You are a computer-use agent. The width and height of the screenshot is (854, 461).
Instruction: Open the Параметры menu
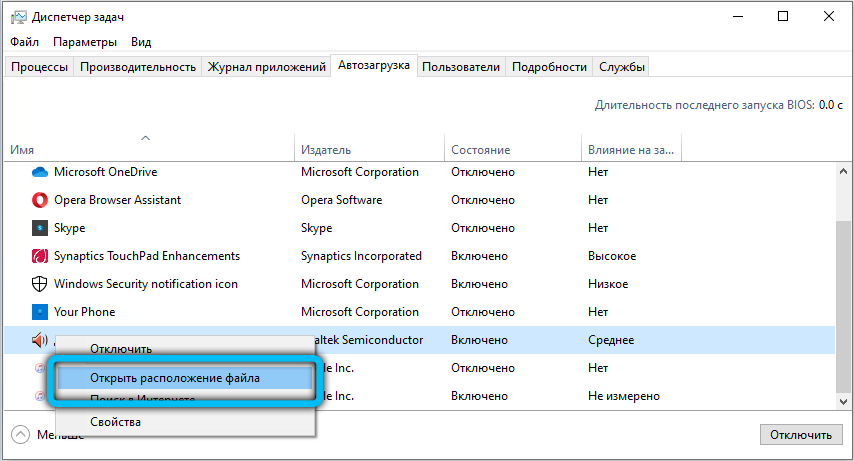[x=85, y=42]
